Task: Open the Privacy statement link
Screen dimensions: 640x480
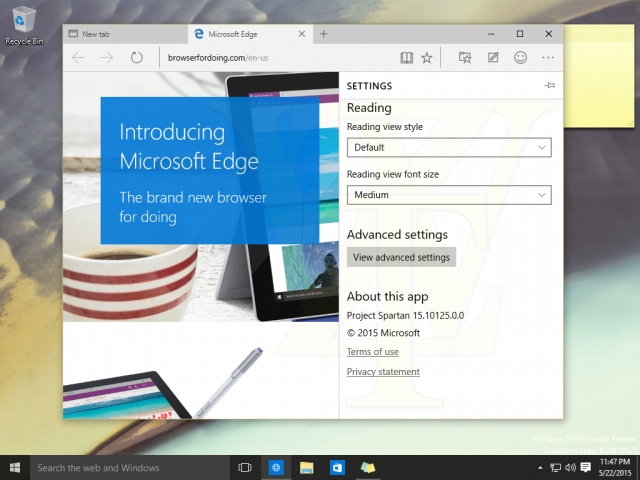Action: click(383, 372)
